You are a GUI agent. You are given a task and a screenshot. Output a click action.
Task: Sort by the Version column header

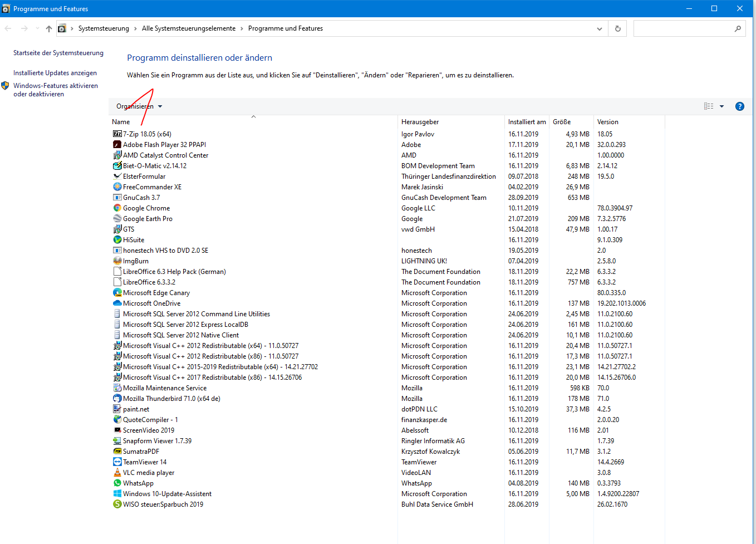[x=607, y=122]
